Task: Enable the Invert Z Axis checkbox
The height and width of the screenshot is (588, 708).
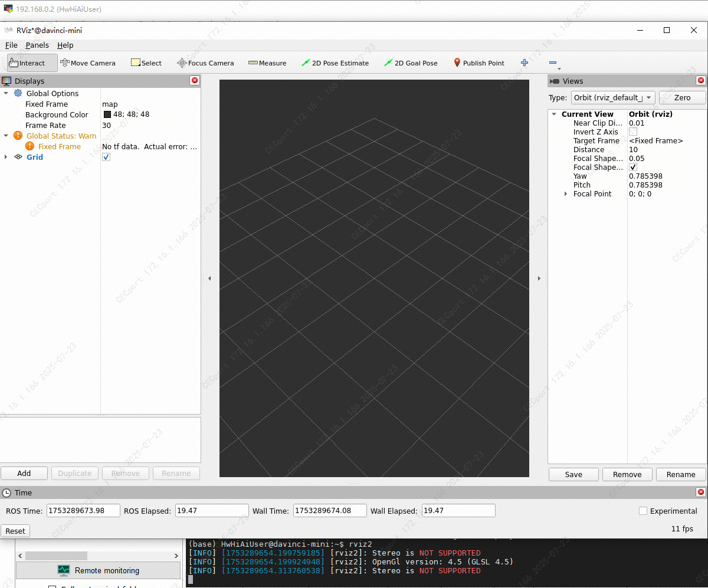Action: point(633,132)
